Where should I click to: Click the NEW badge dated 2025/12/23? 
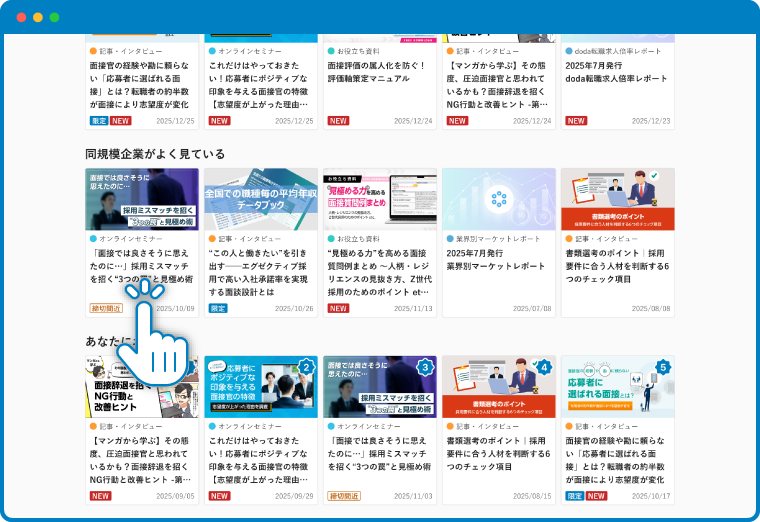pos(575,121)
